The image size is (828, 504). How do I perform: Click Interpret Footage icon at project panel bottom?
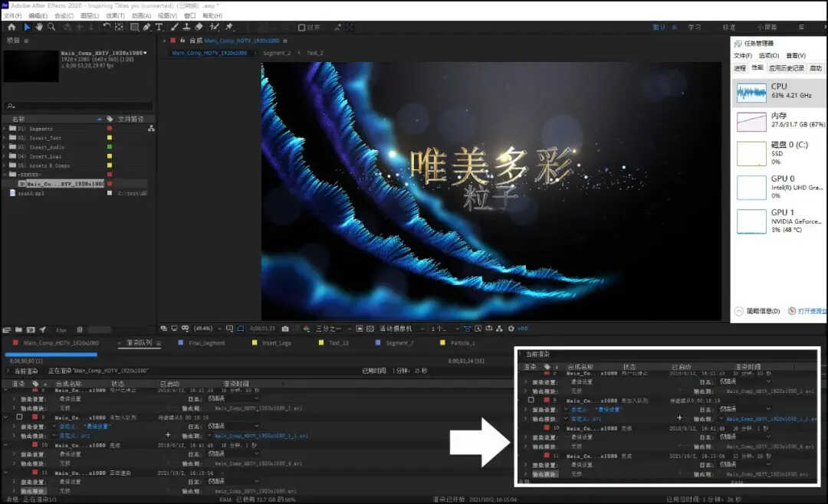click(7, 330)
